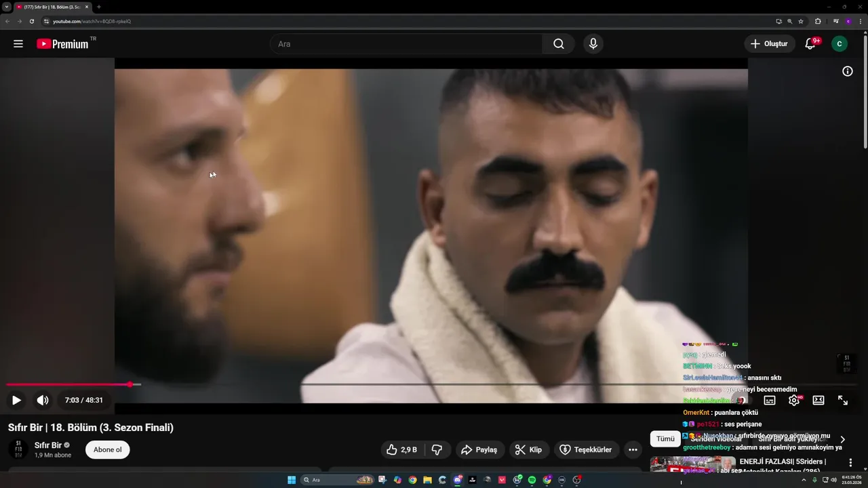
Task: Play the paused video
Action: pos(17,400)
